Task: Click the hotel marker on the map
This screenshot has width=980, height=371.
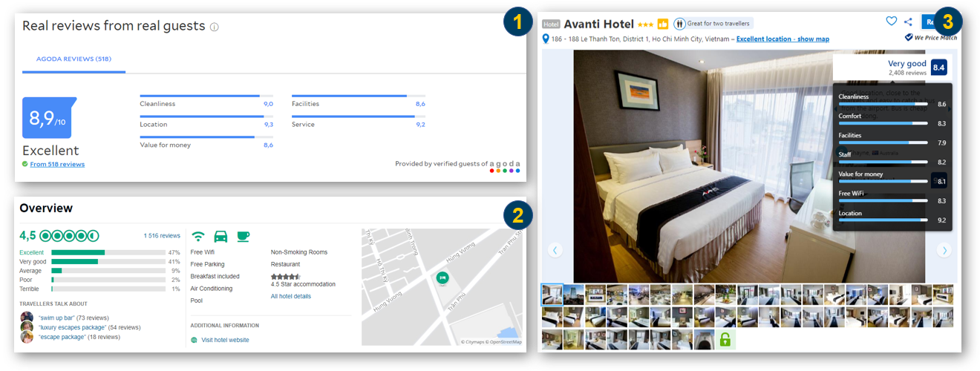Action: click(442, 278)
